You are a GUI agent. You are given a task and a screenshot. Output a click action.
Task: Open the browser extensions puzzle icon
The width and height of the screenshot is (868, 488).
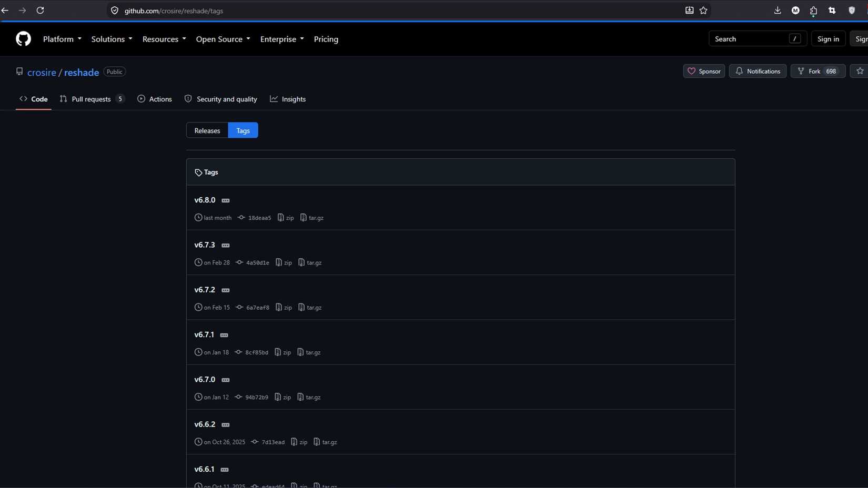point(813,11)
